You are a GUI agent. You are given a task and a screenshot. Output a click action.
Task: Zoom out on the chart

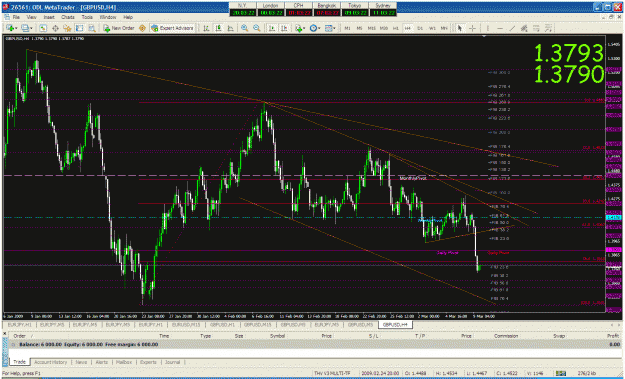tap(257, 28)
